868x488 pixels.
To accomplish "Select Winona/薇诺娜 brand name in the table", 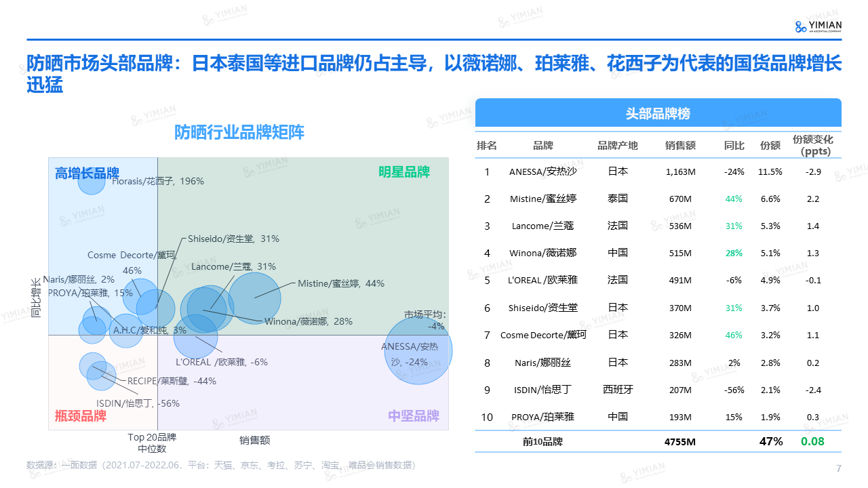I will coord(543,253).
